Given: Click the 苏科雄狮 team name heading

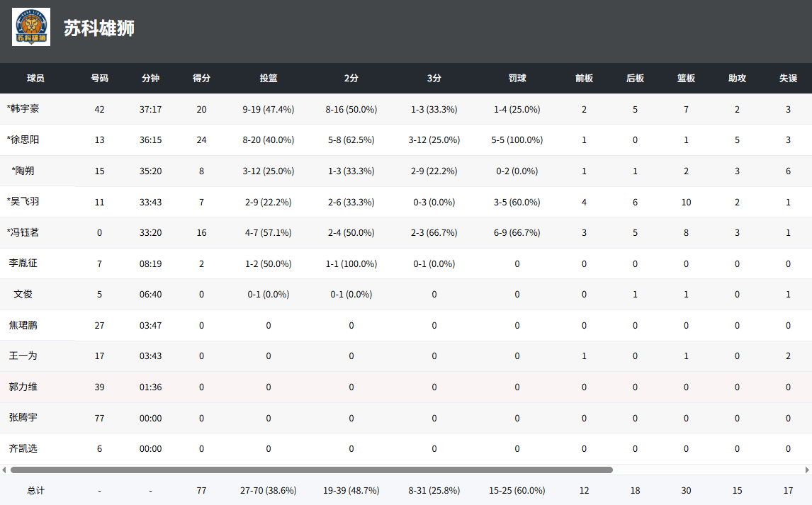Looking at the screenshot, I should tap(99, 28).
